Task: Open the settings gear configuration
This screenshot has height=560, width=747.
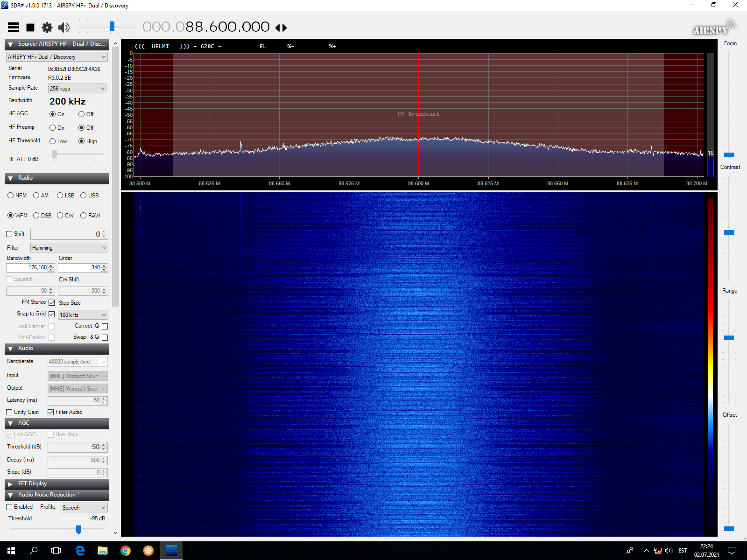Action: click(x=47, y=28)
